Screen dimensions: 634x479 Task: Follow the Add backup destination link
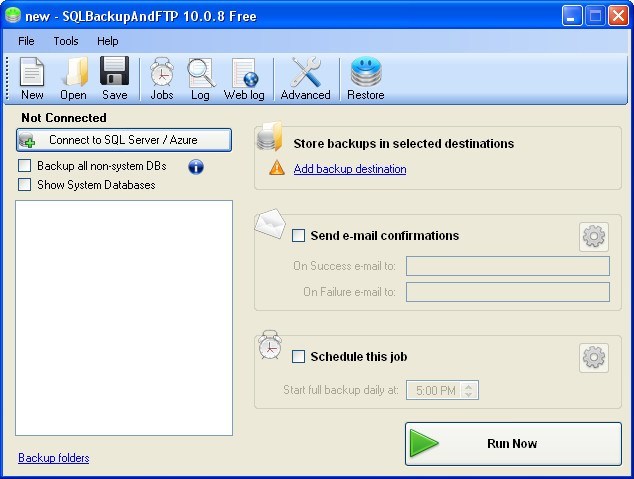[350, 169]
